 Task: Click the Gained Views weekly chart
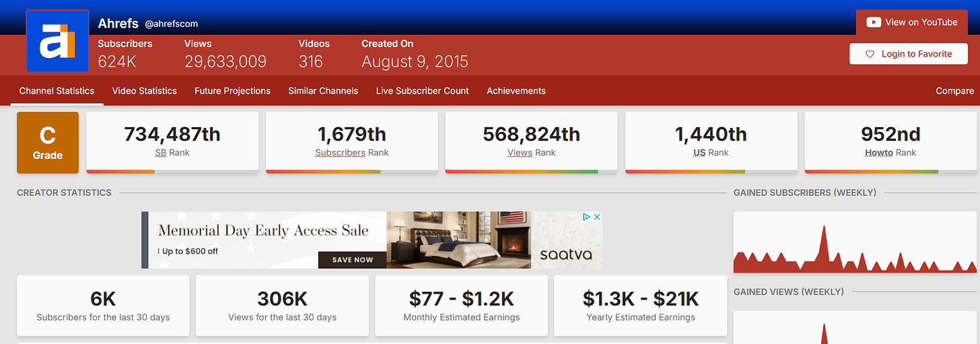click(x=855, y=327)
